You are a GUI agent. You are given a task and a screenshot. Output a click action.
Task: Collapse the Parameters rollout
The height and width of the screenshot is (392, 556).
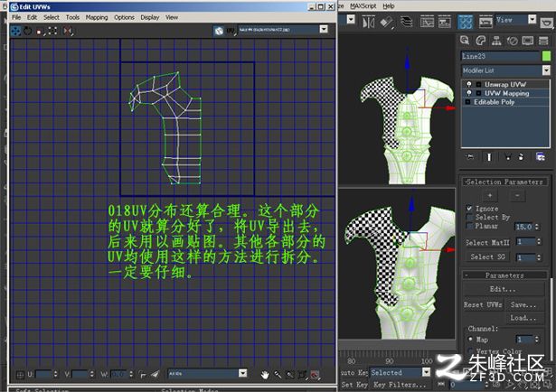[504, 275]
